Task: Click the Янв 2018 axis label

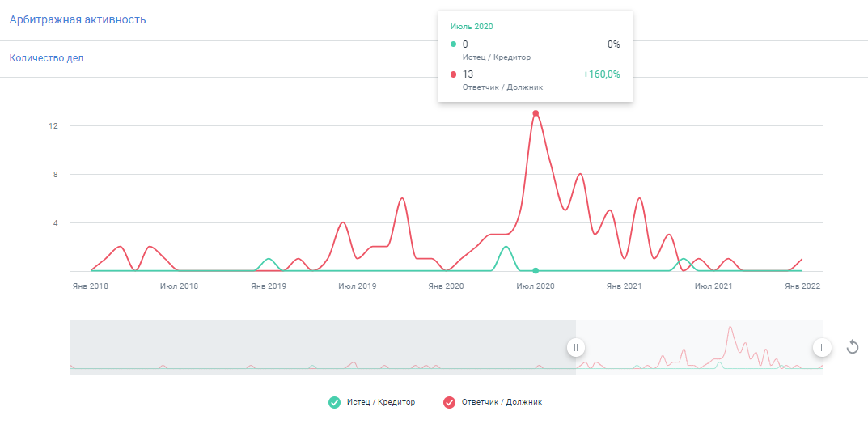Action: pyautogui.click(x=91, y=286)
